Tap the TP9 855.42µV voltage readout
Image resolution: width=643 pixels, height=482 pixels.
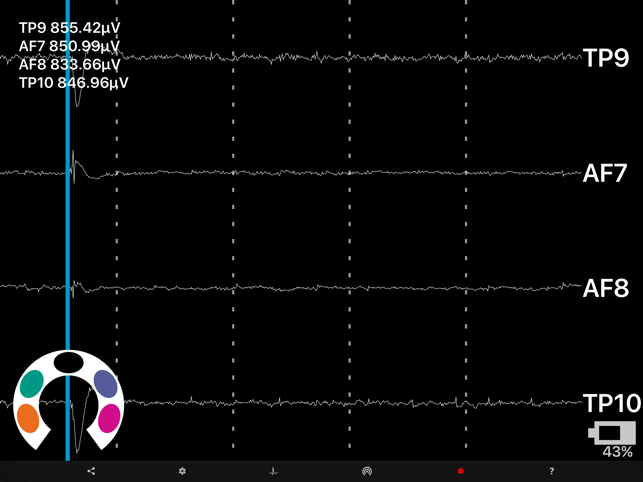68,28
